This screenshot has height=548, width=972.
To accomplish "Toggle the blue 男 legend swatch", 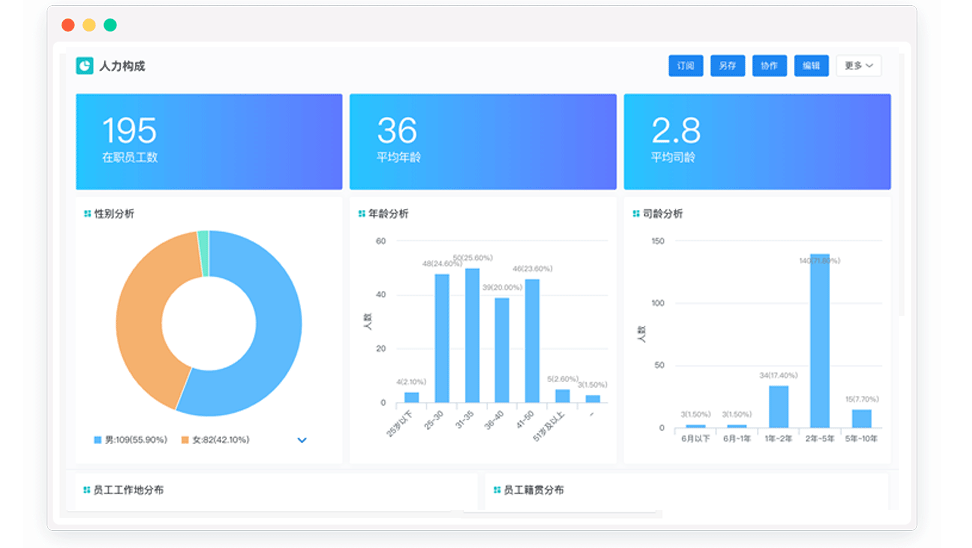I will click(97, 440).
